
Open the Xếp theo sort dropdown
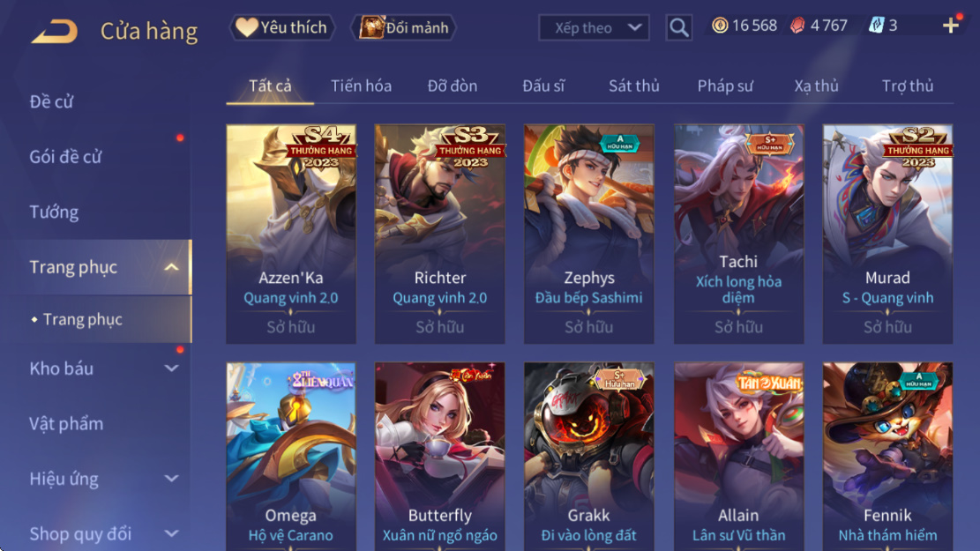pos(594,27)
